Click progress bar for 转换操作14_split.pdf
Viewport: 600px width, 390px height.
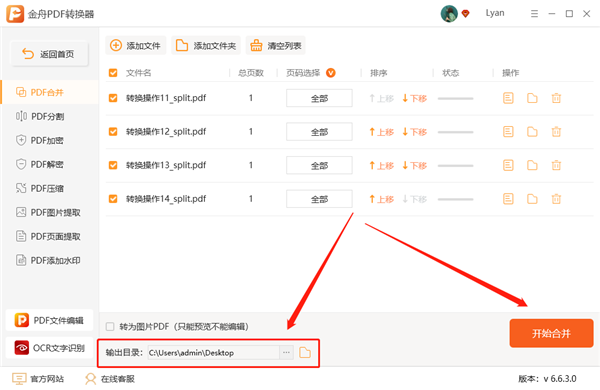(x=456, y=199)
